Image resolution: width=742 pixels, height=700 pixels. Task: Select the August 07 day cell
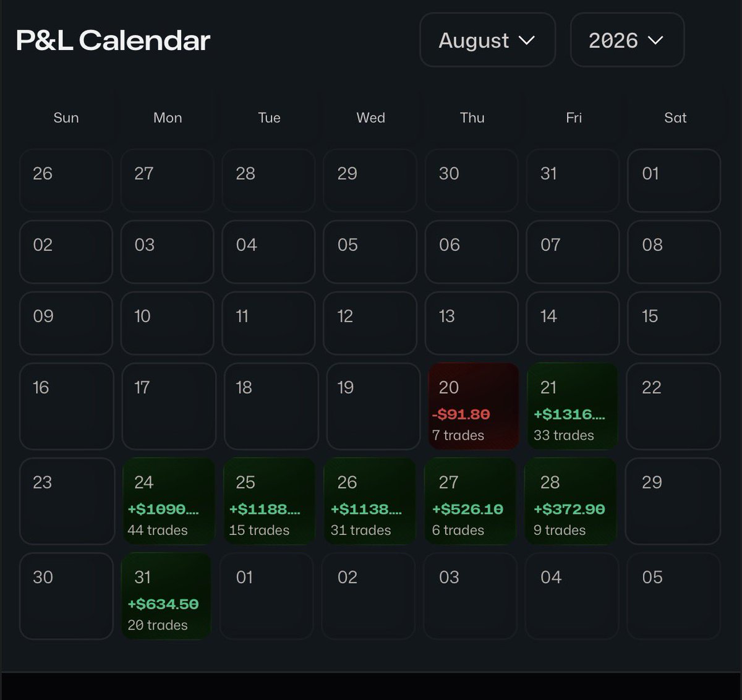tap(573, 252)
